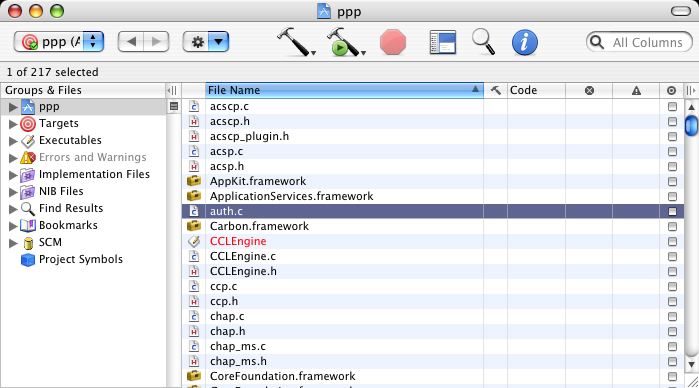Click the Go Back arrow button
Image resolution: width=699 pixels, height=388 pixels.
pyautogui.click(x=131, y=42)
